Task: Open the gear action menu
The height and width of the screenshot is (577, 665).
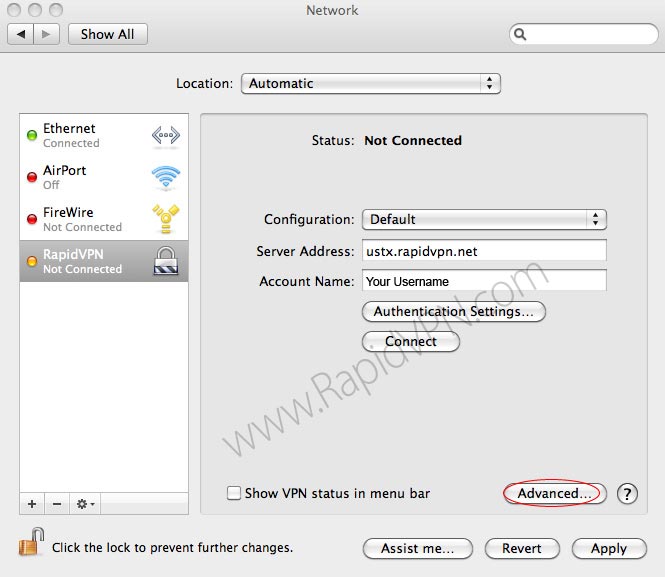Action: [85, 504]
